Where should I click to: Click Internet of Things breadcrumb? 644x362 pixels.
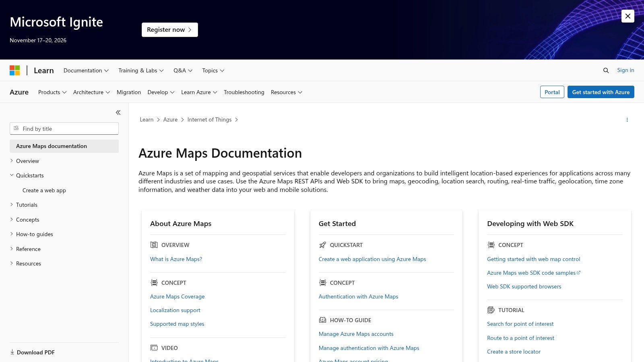tap(209, 119)
